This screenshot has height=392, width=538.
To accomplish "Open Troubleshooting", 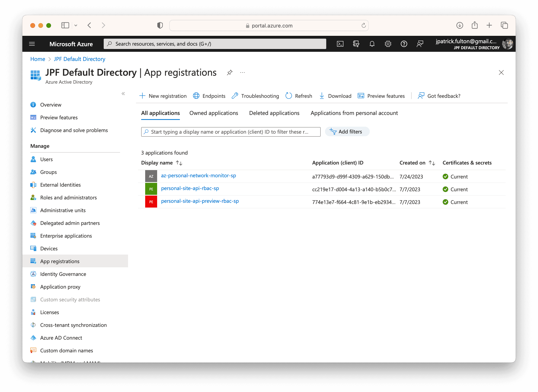I will pos(255,96).
